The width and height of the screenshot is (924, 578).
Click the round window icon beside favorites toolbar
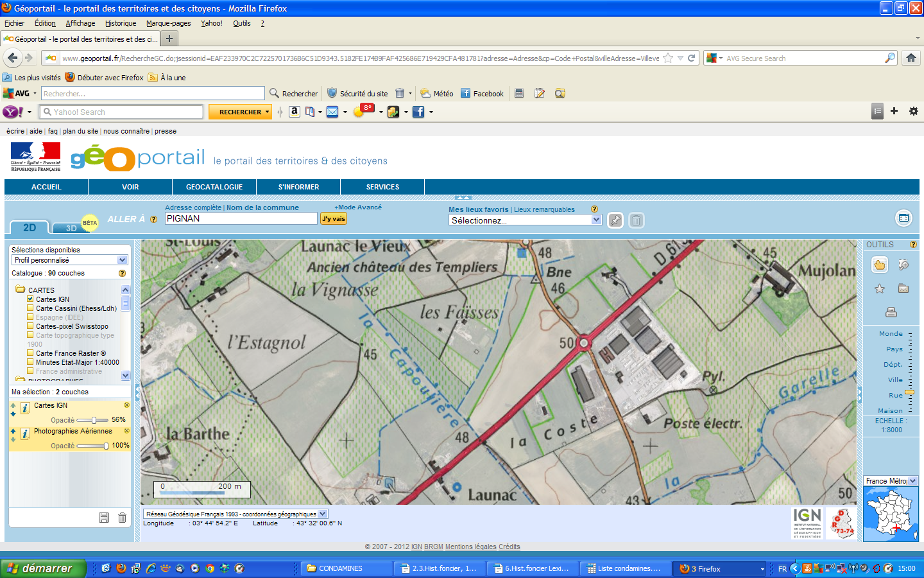903,218
